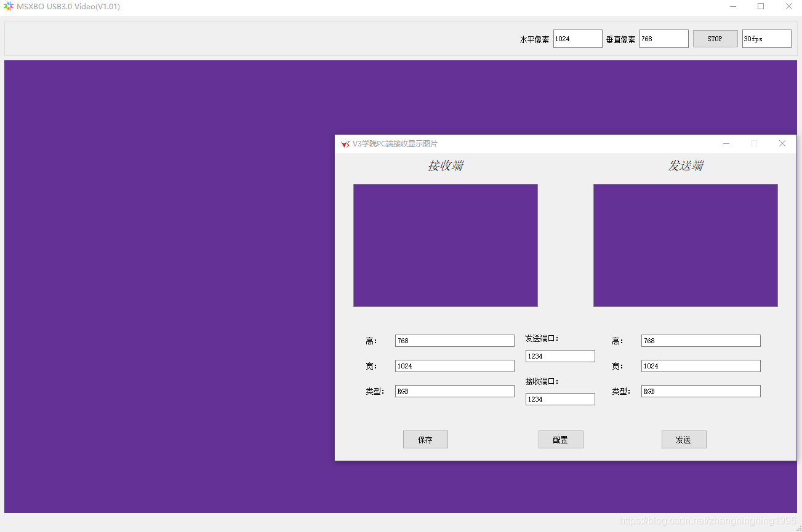This screenshot has width=802, height=532.
Task: Click the 水平像素 label
Action: click(x=535, y=39)
